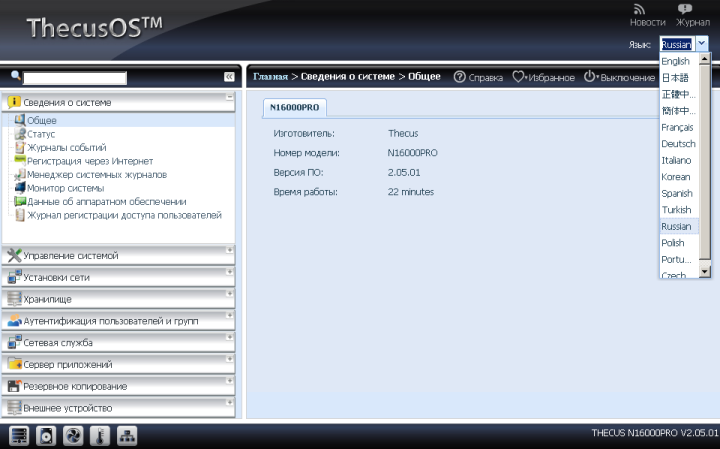Select Polish in language list
Screen dimensions: 720x449
tap(679, 243)
